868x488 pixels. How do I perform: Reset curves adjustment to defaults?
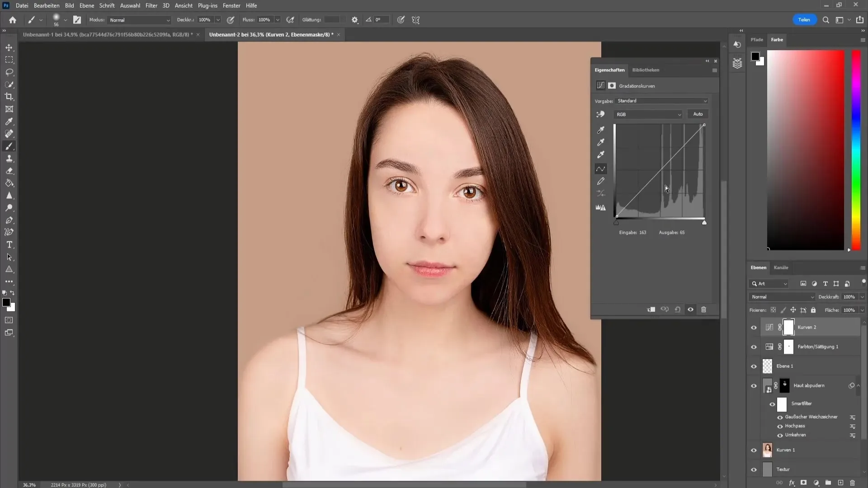click(678, 310)
